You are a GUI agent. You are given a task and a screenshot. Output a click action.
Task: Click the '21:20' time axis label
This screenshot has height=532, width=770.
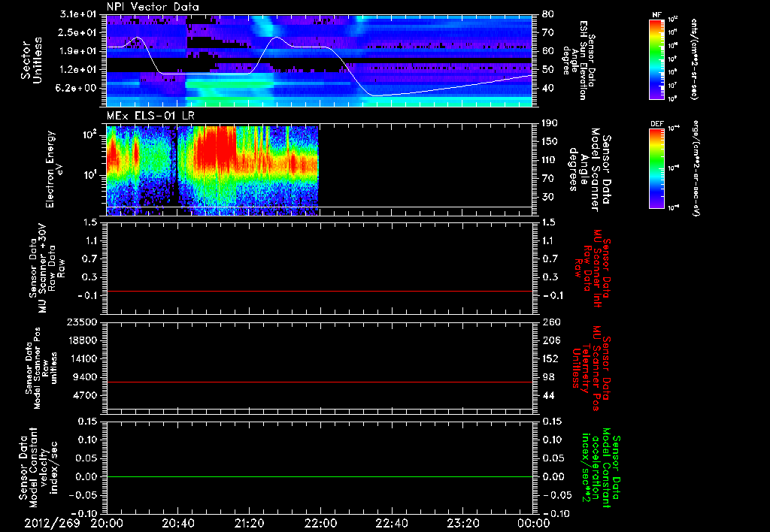[249, 523]
